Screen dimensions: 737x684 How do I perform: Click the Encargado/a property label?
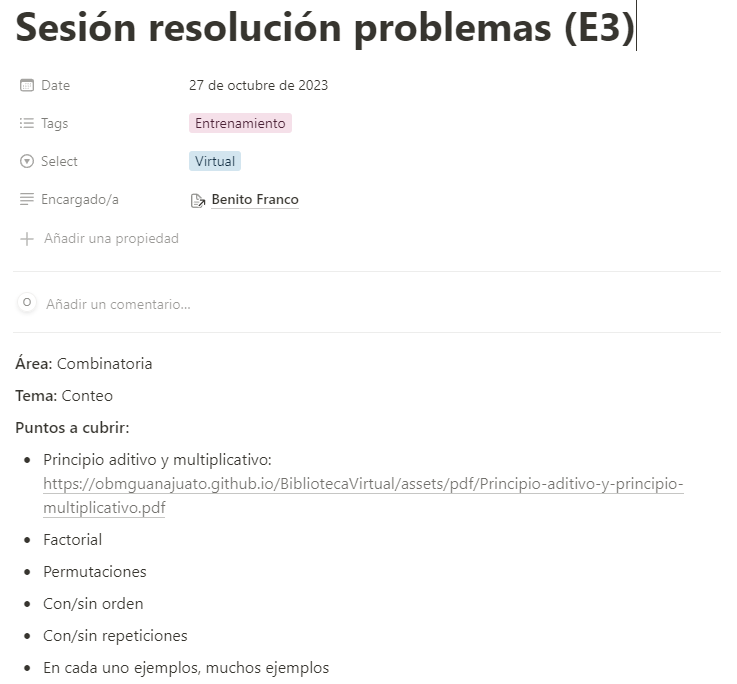click(79, 199)
